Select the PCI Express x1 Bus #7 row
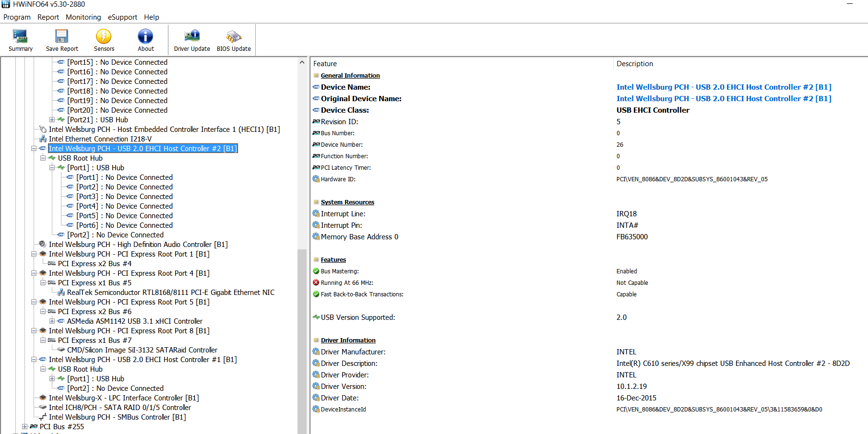Screen dimensions: 868x434 [x=95, y=340]
